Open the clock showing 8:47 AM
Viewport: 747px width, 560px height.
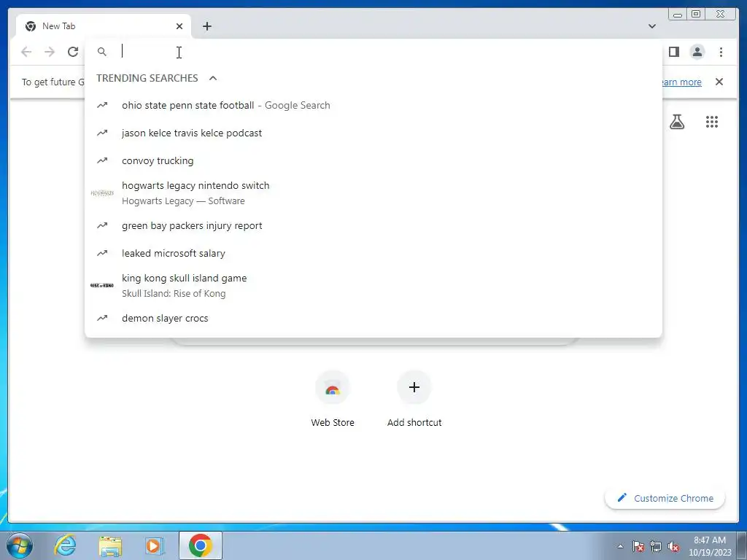click(x=710, y=546)
